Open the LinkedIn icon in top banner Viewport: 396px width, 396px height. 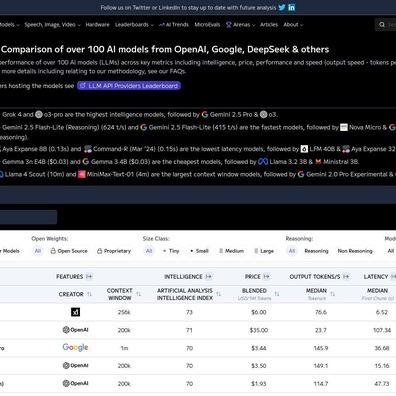pos(291,7)
